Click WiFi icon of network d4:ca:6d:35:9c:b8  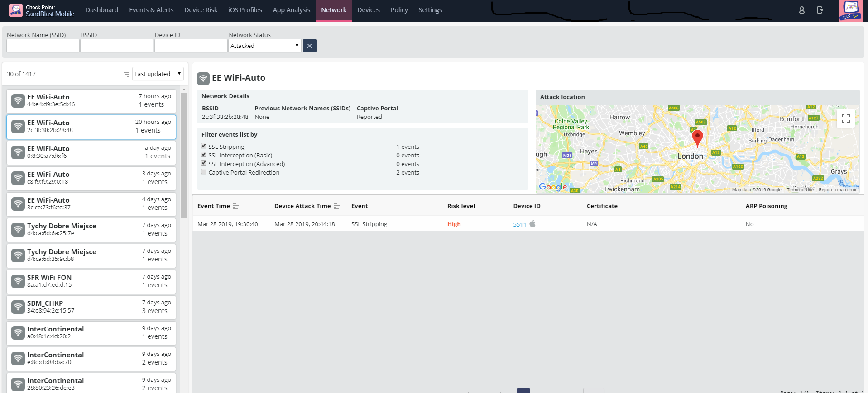[x=18, y=255]
